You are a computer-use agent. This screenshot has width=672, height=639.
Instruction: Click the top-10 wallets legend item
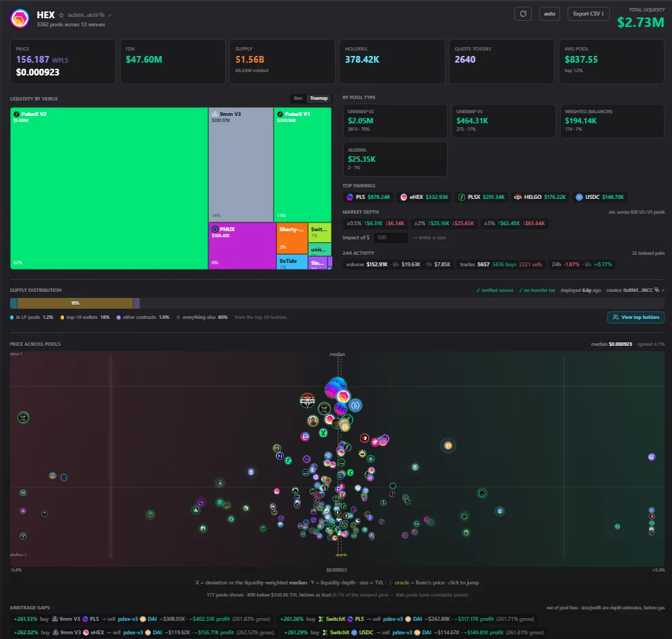(x=85, y=317)
